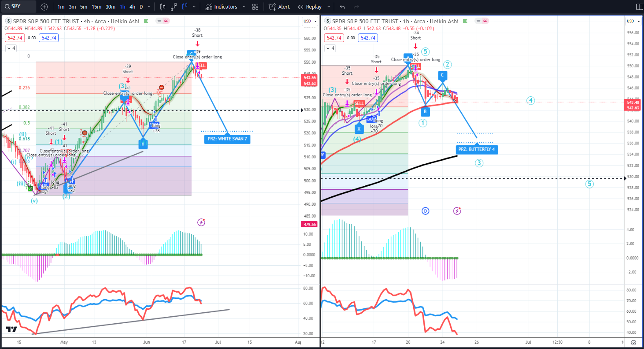Click the blue 542.74 buy button on 1h chart

pos(368,38)
